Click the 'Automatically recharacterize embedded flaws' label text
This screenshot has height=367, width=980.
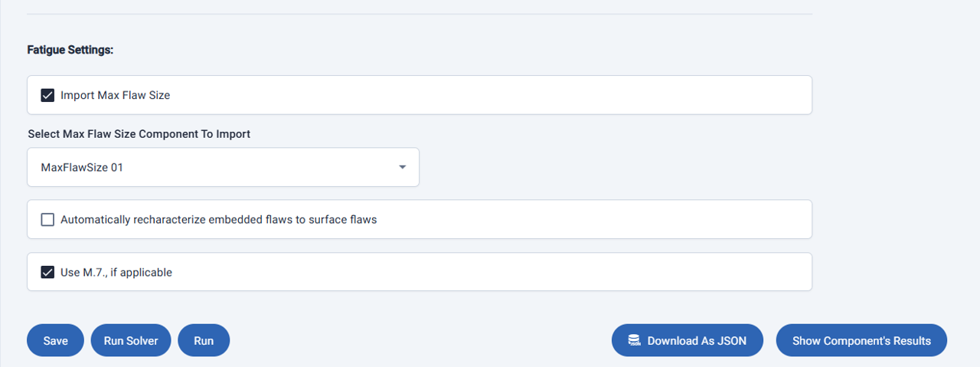click(218, 220)
